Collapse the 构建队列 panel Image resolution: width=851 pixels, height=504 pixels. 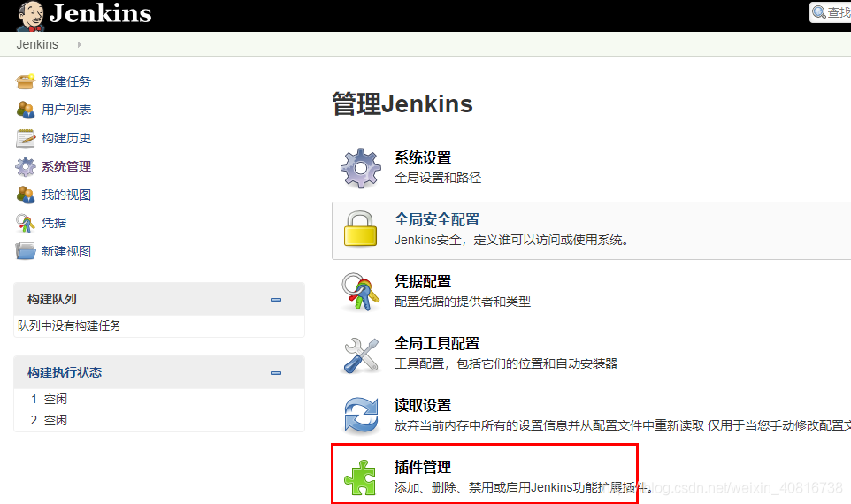point(276,300)
